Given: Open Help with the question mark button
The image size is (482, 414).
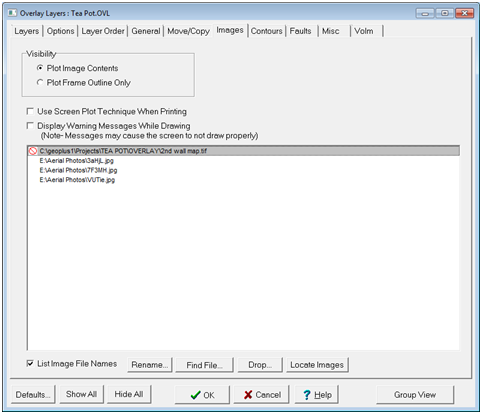Looking at the screenshot, I should pyautogui.click(x=316, y=395).
